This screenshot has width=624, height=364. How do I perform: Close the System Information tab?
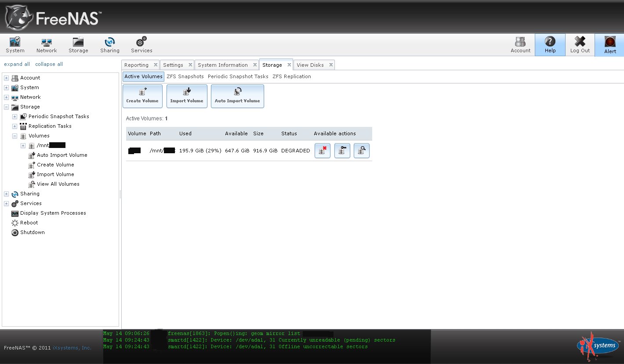255,65
